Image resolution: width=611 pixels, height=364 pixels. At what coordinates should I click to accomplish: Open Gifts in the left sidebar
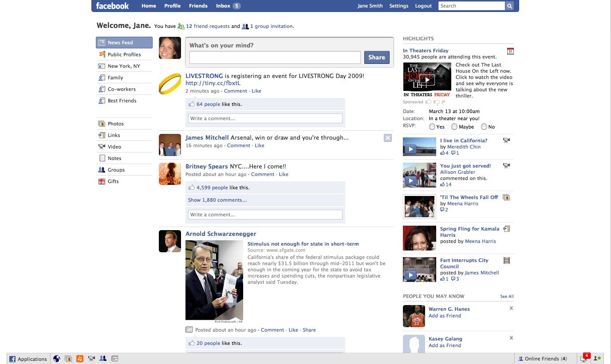pos(124,181)
